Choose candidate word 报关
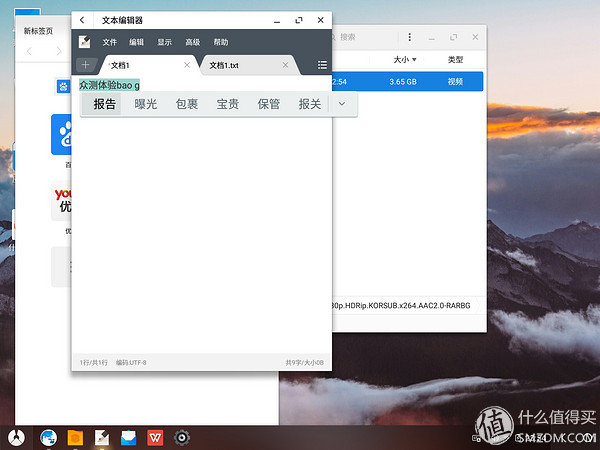Image resolution: width=600 pixels, height=450 pixels. [310, 104]
